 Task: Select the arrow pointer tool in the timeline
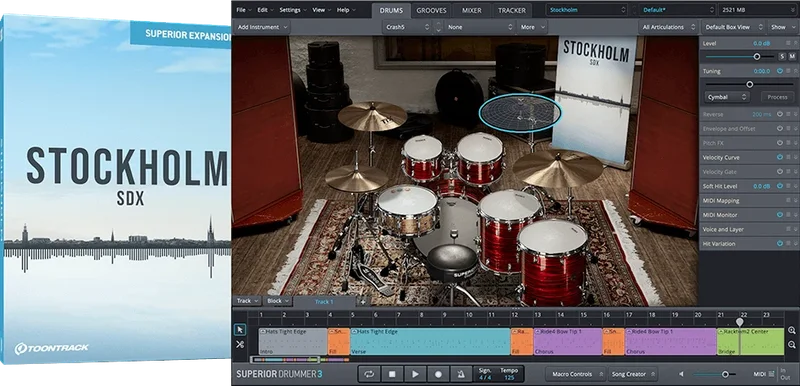click(240, 330)
